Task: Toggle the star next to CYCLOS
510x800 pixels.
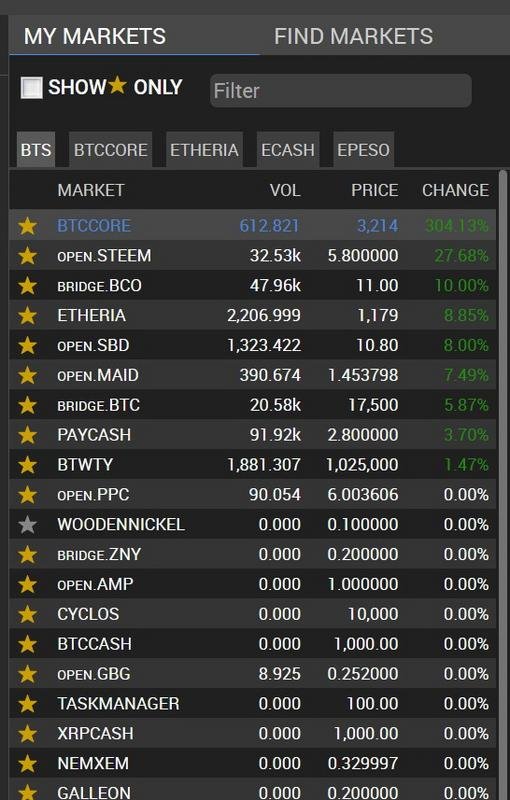Action: [x=28, y=614]
